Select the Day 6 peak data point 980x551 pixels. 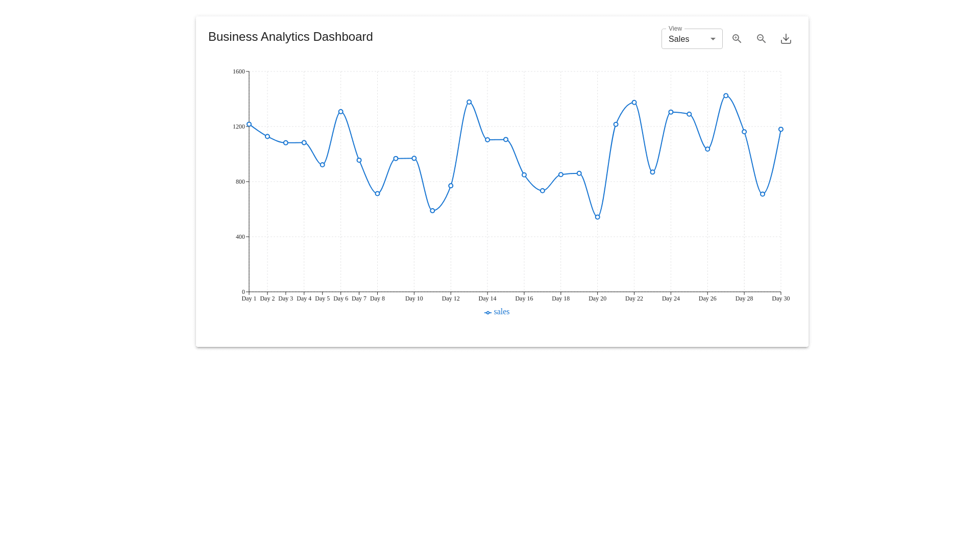(x=341, y=112)
